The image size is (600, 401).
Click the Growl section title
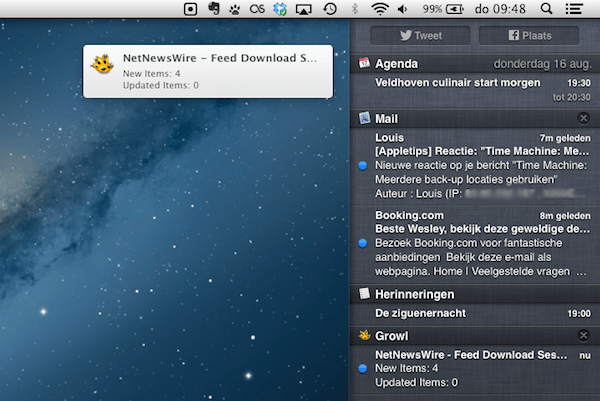pos(391,336)
